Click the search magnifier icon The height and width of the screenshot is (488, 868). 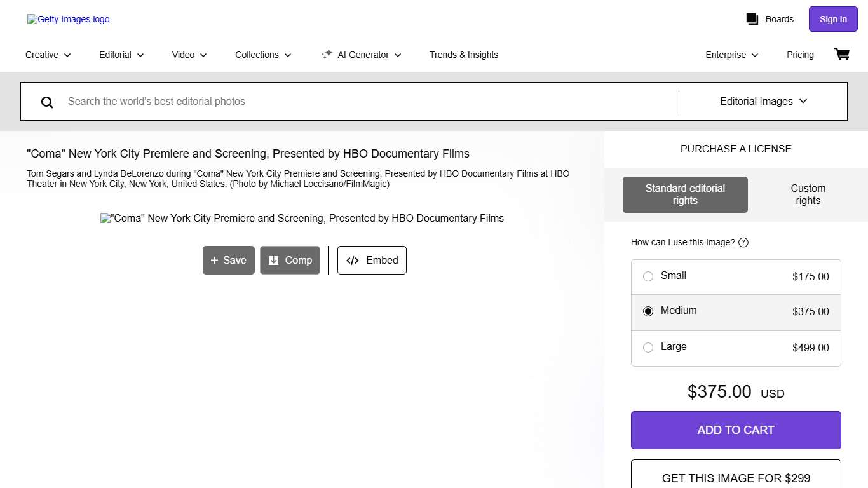tap(47, 102)
